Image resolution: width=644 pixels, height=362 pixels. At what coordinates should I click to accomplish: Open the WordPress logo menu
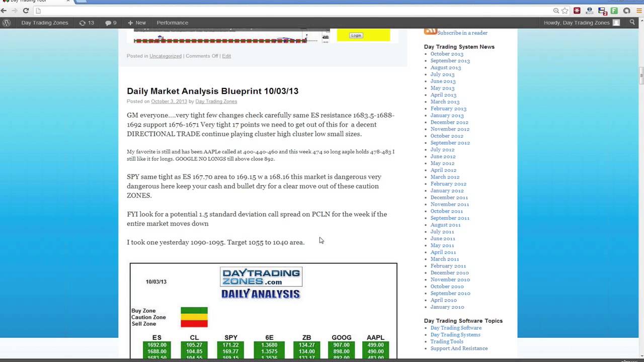(7, 23)
